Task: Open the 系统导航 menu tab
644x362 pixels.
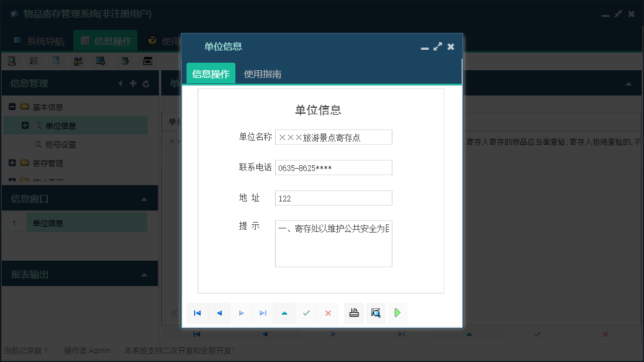Action: 38,40
